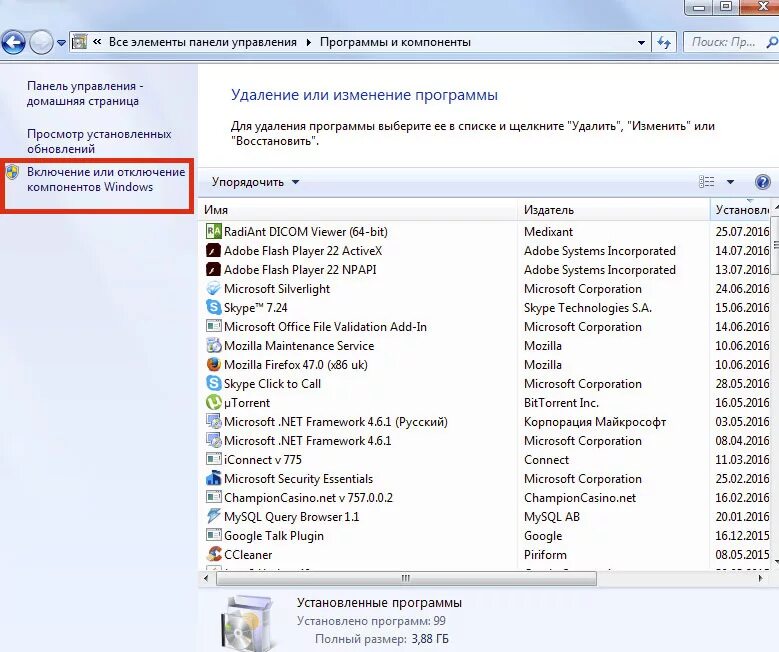The width and height of the screenshot is (779, 652).
Task: Click the CCleaner program icon
Action: click(x=214, y=554)
